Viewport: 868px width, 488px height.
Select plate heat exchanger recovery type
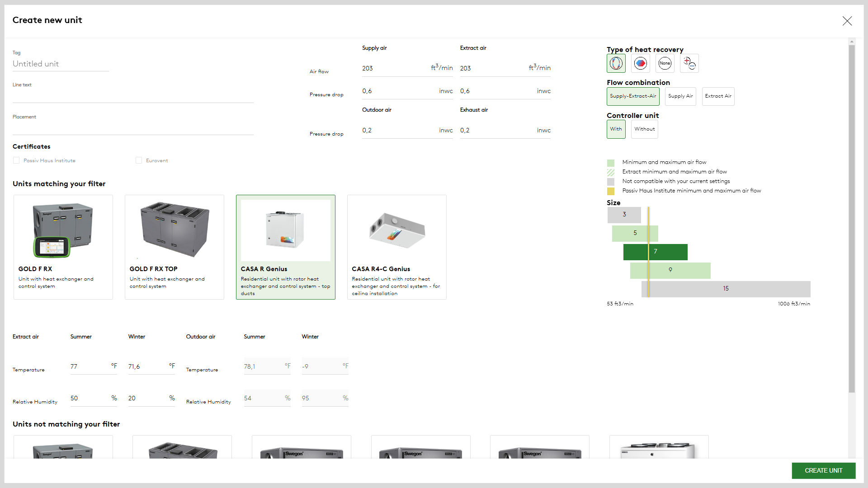click(x=640, y=63)
